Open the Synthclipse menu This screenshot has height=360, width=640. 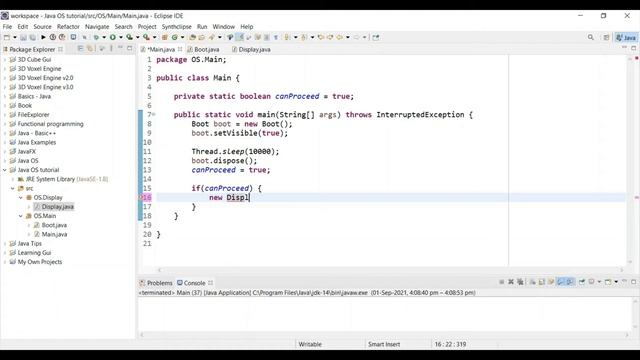176,27
